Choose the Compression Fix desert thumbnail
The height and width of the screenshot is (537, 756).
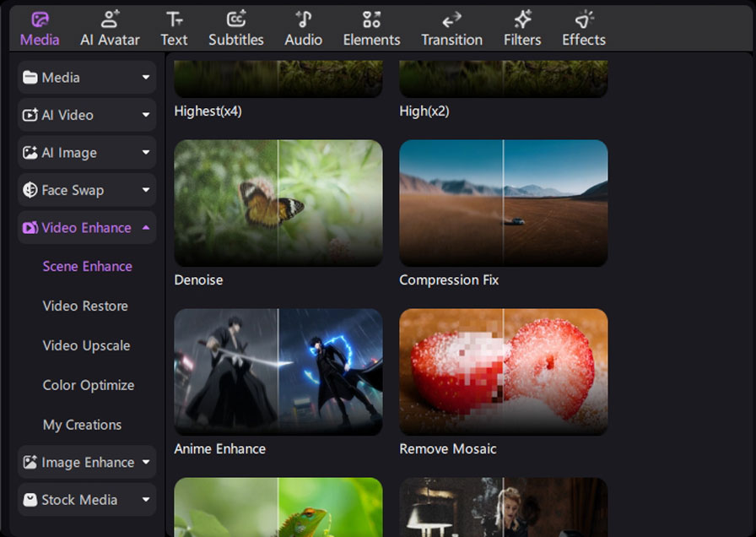pos(504,203)
